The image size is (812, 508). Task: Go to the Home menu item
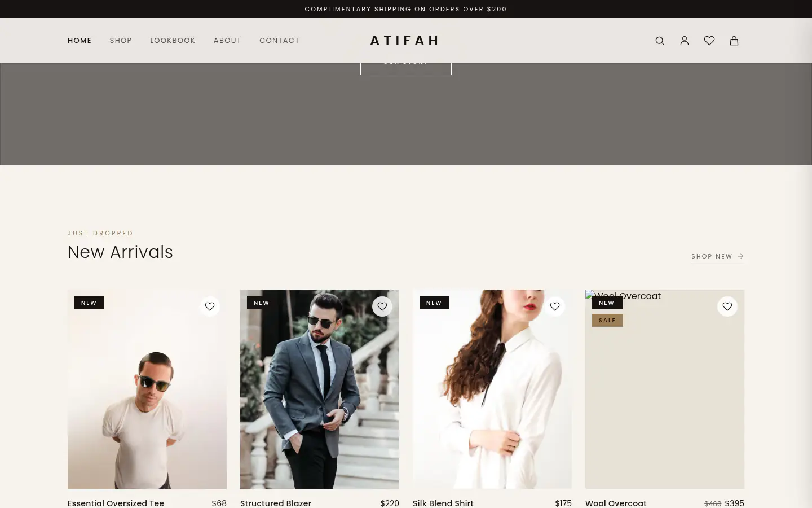pyautogui.click(x=80, y=41)
